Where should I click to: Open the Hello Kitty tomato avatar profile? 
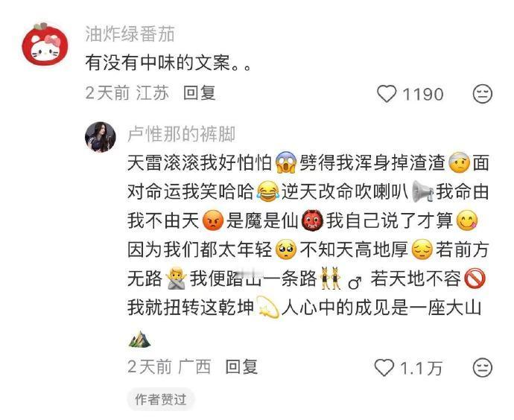45,44
